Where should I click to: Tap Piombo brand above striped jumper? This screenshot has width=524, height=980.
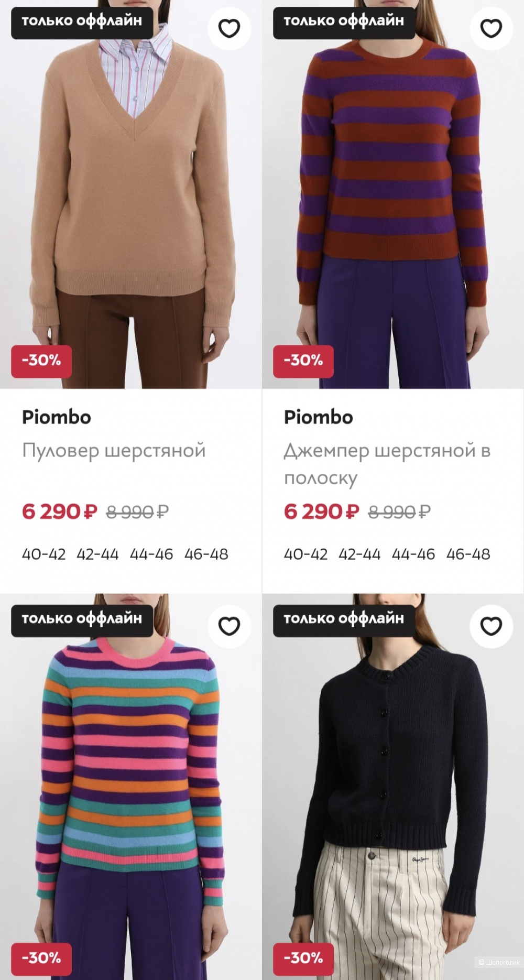coord(319,417)
